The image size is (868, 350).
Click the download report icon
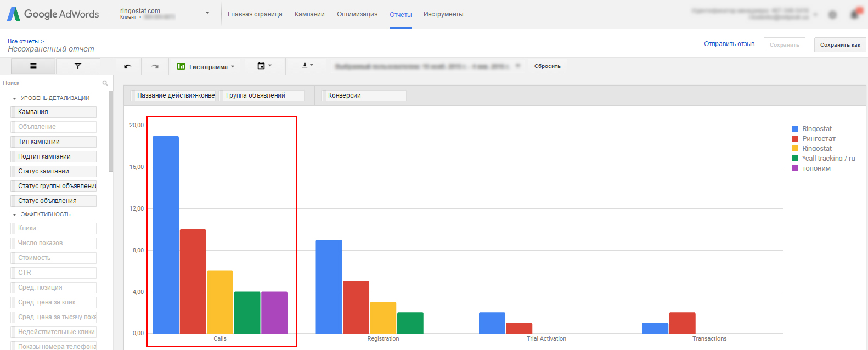point(305,65)
